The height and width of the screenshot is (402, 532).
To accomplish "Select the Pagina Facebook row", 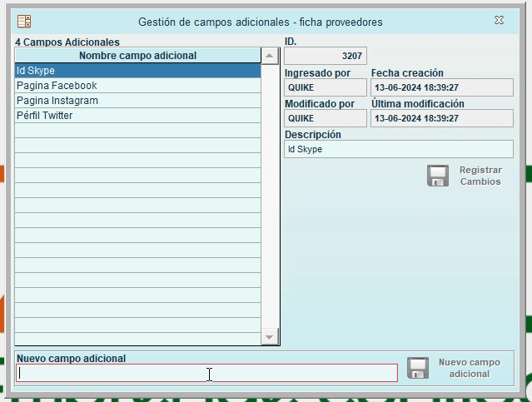I will 137,86.
